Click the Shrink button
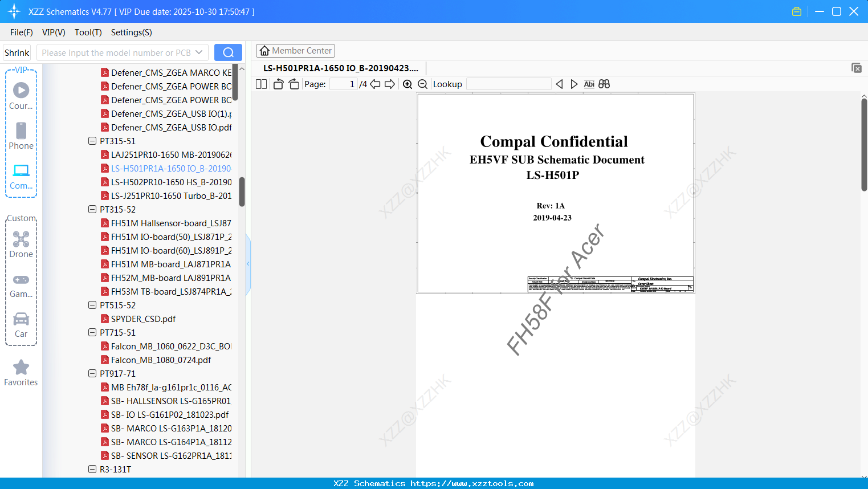Screen dimensions: 868x489 [x=17, y=52]
